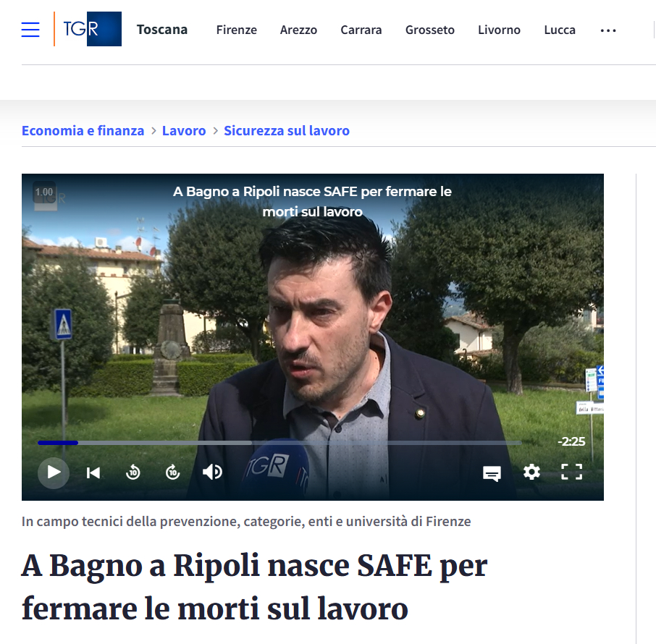This screenshot has width=656, height=644.
Task: Open Sicurezza sul lavoro breadcrumb
Action: (287, 130)
